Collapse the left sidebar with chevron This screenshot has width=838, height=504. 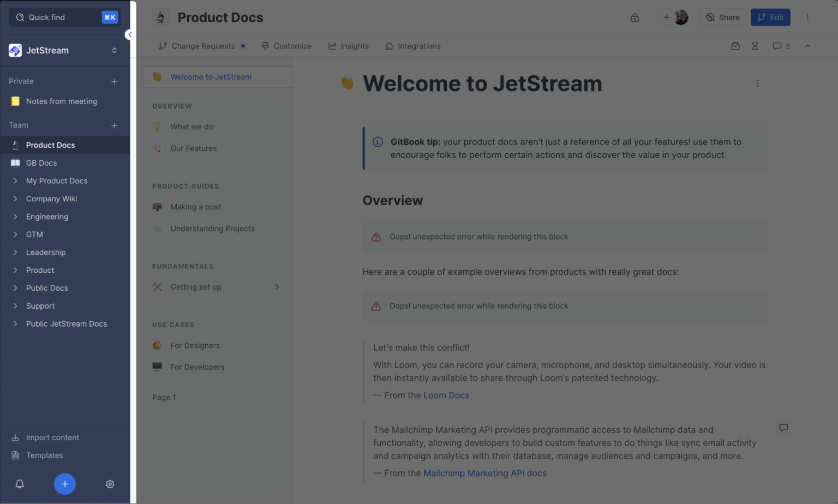(x=130, y=34)
